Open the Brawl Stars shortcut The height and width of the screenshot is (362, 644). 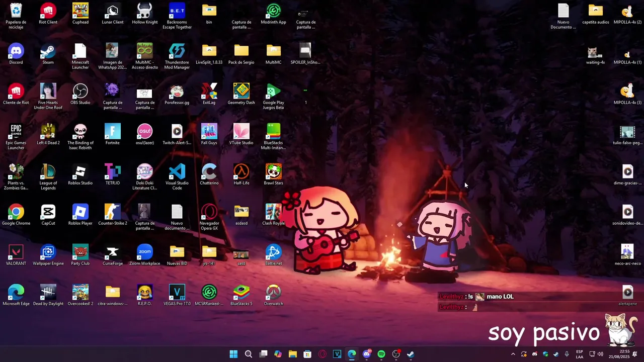274,175
